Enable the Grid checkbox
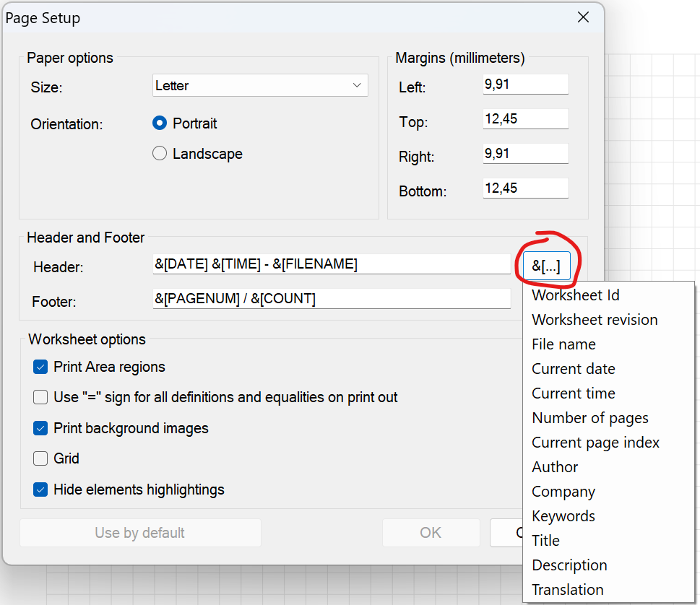700x605 pixels. pos(40,458)
